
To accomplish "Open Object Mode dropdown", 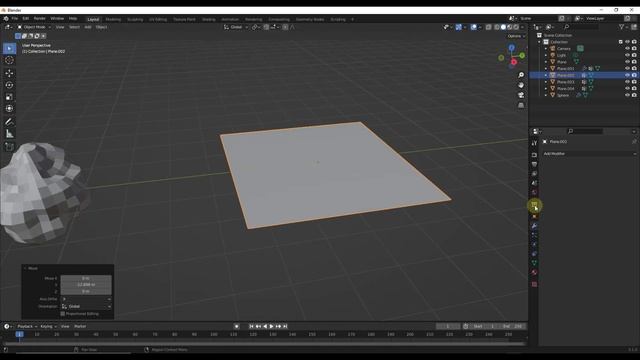I will point(34,27).
